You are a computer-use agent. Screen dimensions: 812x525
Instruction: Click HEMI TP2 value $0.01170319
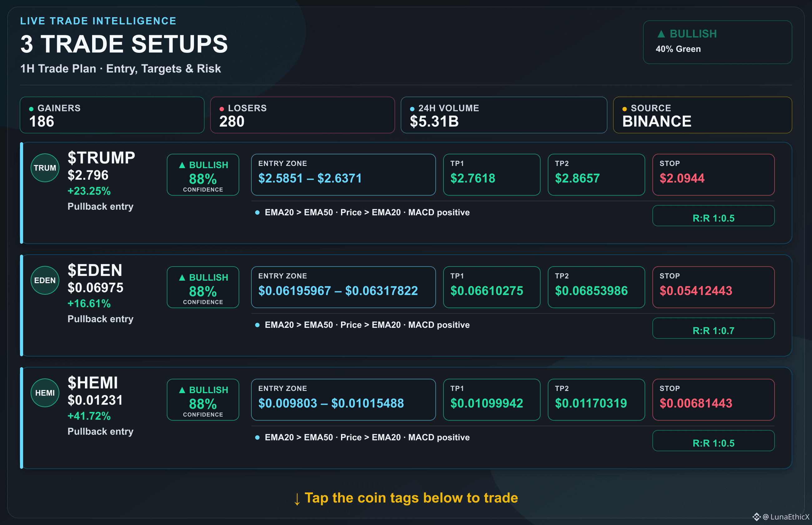point(591,403)
